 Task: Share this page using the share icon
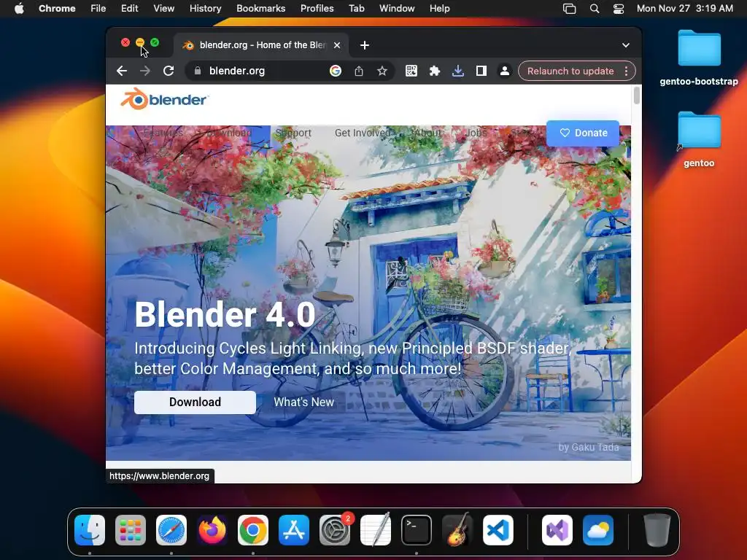[x=359, y=71]
